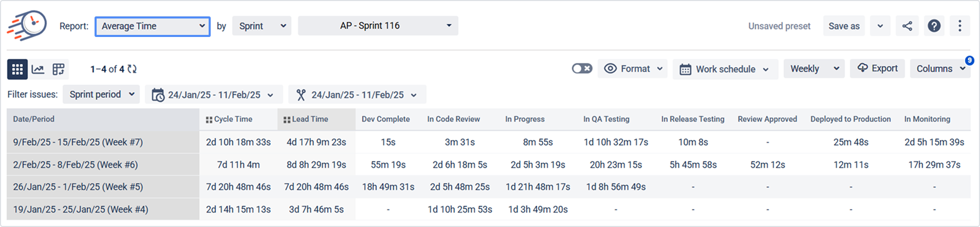The width and height of the screenshot is (980, 227).
Task: Switch to line chart view
Action: [x=38, y=69]
